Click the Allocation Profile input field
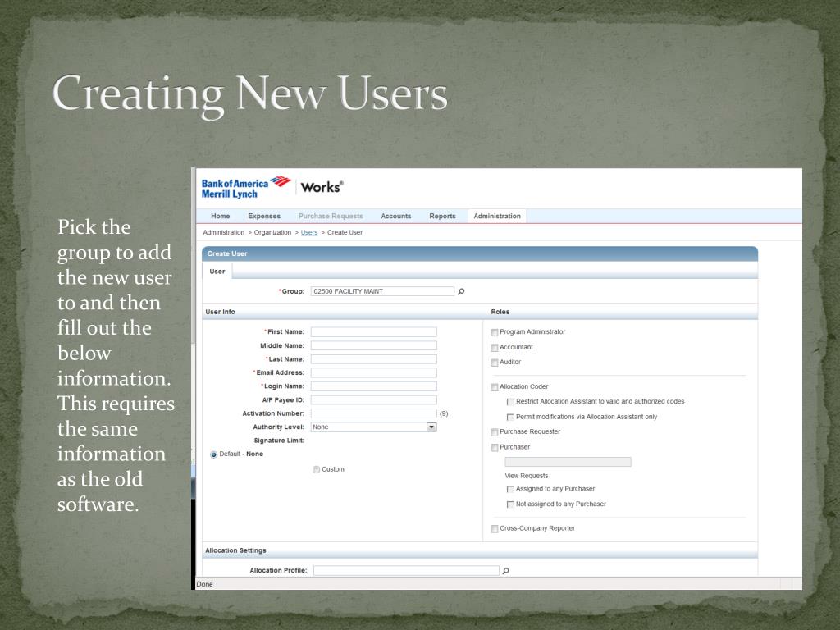Image resolution: width=840 pixels, height=630 pixels. [406, 571]
